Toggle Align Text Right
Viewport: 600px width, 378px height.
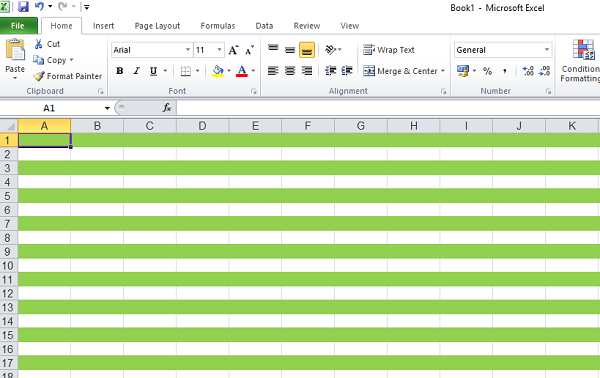click(307, 71)
